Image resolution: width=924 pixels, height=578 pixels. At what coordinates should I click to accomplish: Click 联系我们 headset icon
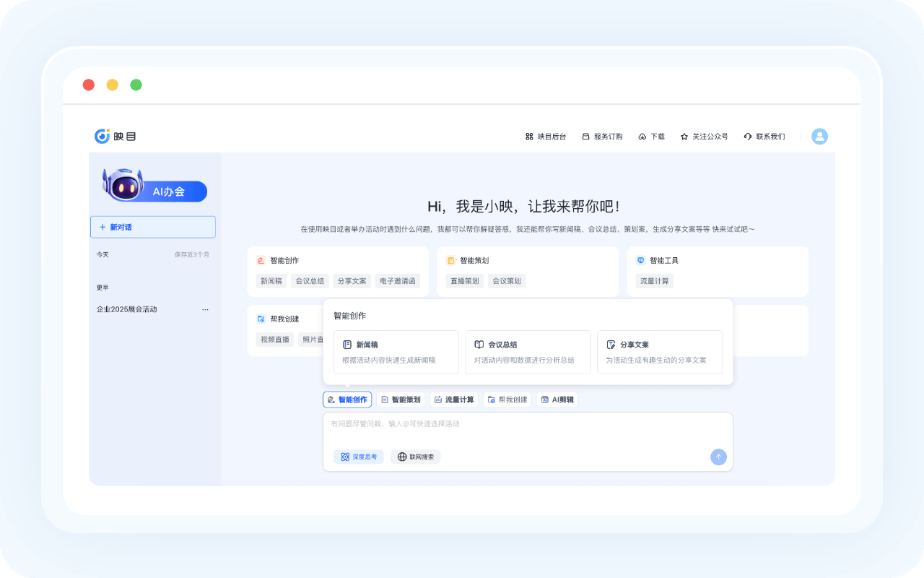[748, 137]
